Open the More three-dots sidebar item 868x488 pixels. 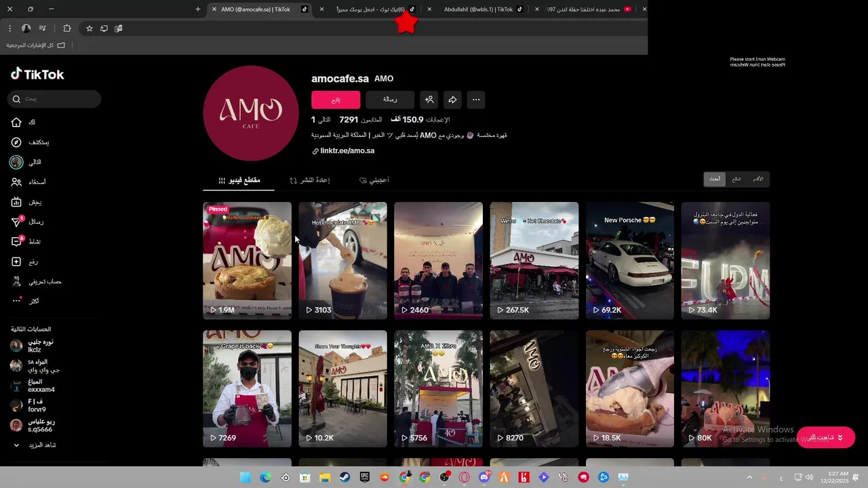(16, 301)
